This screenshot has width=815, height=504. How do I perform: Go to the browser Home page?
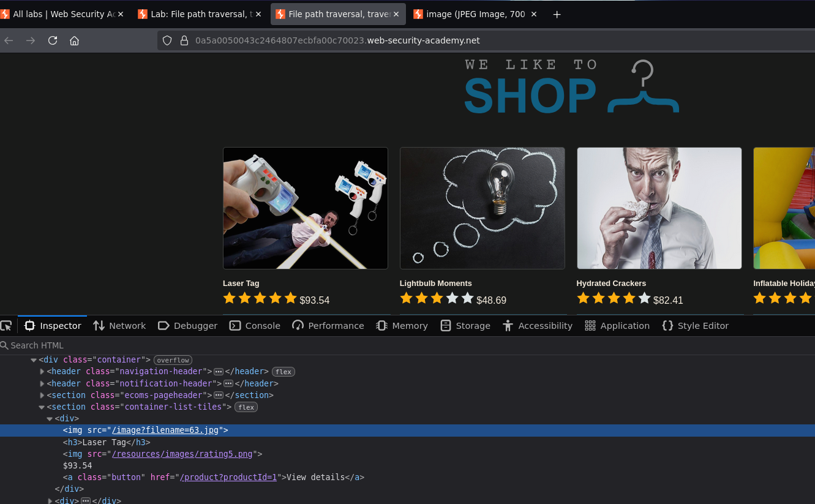point(74,40)
